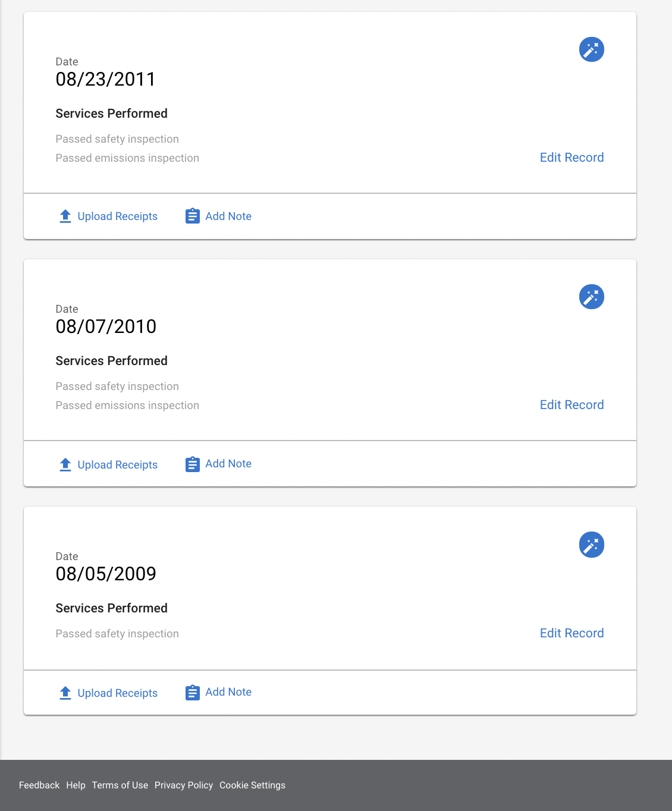Click upload arrow icon in 08/23/2011 card

(x=65, y=216)
